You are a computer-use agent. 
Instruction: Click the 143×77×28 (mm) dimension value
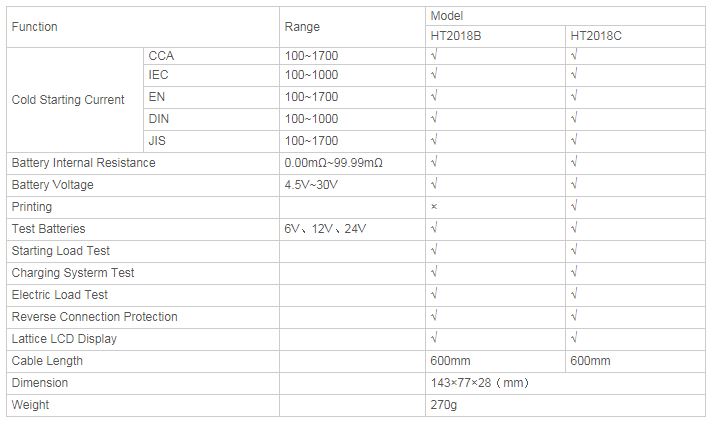(x=478, y=383)
